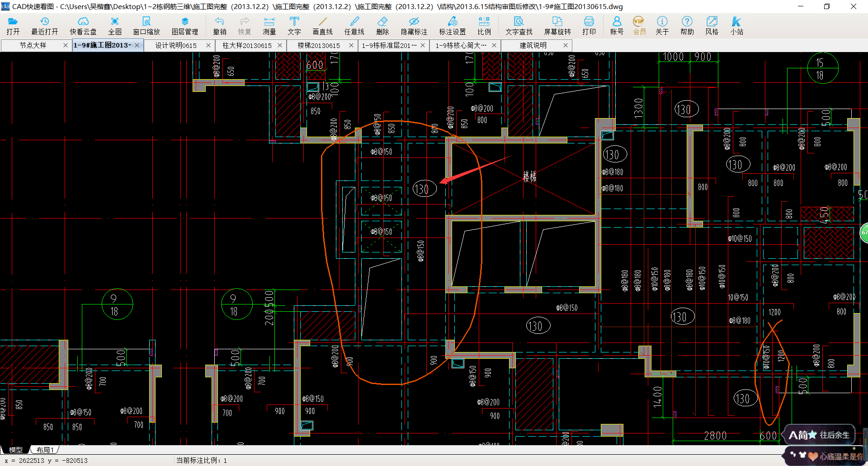
Task: Open the 最近打开 recent files list
Action: coord(44,26)
